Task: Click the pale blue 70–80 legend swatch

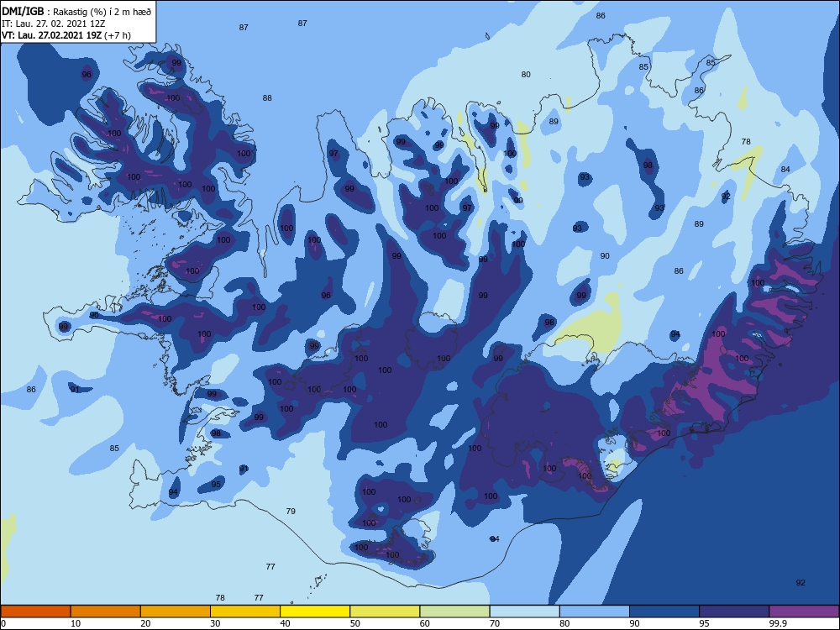Action: tap(525, 612)
